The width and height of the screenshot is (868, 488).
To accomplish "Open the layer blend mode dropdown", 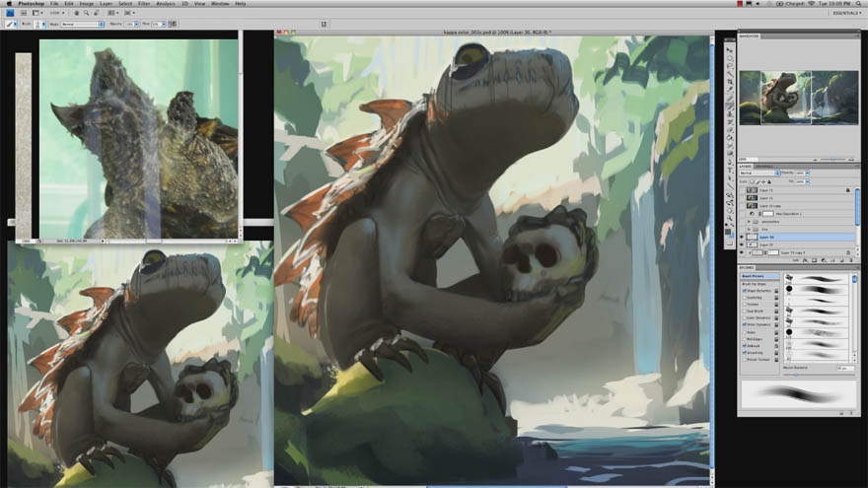I will coord(760,174).
